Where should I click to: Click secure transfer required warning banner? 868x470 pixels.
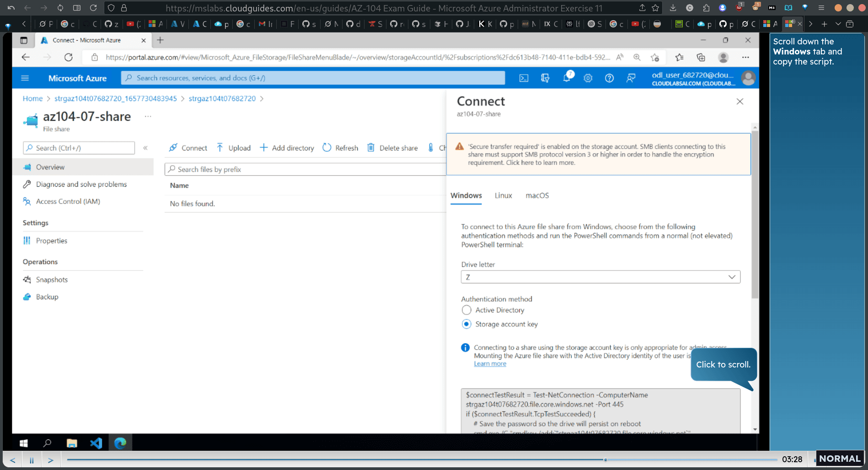598,154
